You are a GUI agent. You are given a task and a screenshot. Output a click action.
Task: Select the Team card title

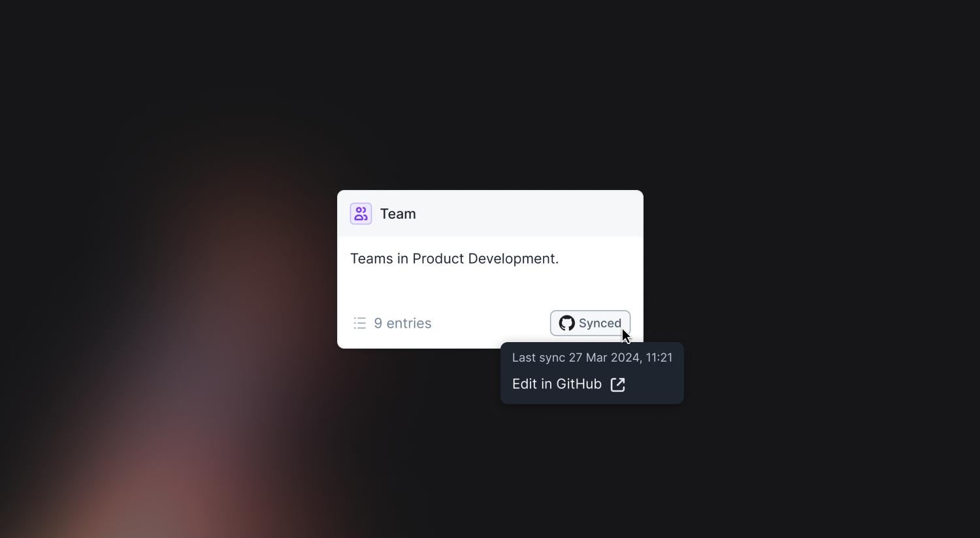click(398, 214)
